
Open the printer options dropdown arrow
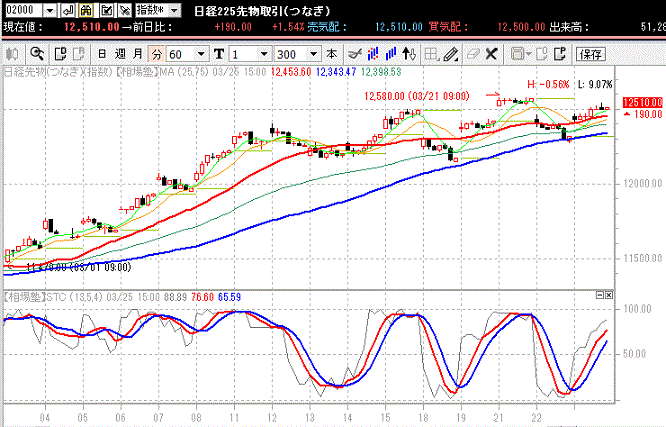coord(528,54)
